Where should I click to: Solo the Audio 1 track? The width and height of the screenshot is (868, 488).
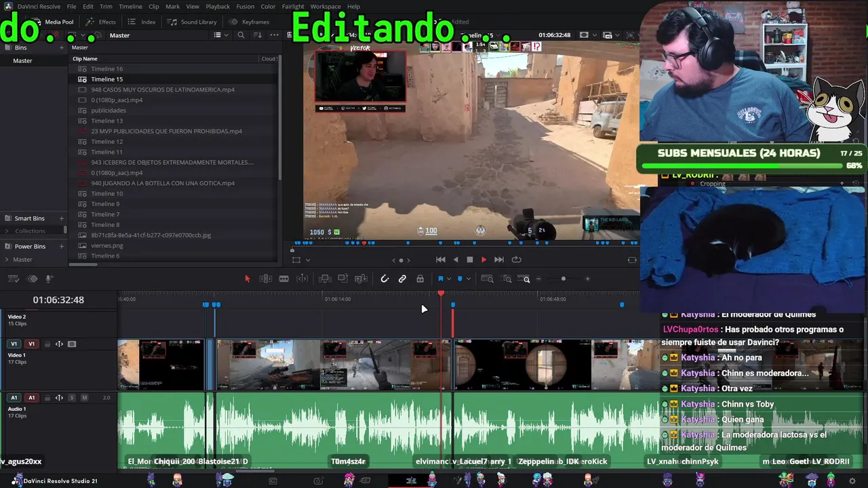tap(72, 398)
